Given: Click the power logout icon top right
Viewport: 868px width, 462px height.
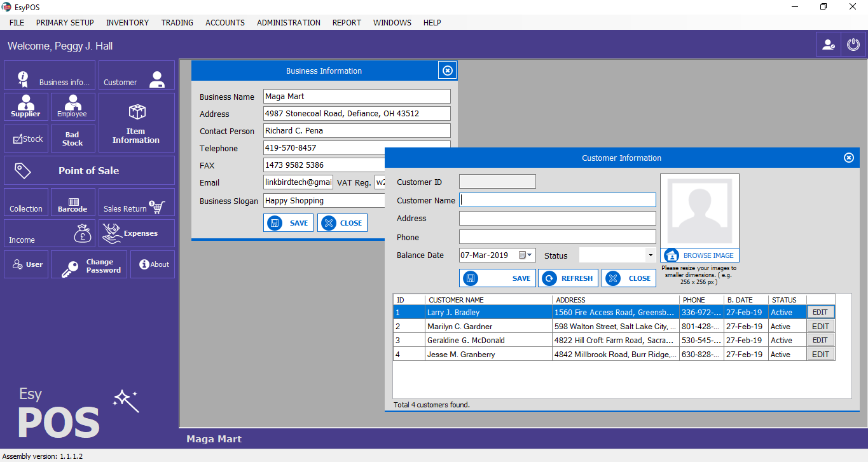Looking at the screenshot, I should point(853,45).
